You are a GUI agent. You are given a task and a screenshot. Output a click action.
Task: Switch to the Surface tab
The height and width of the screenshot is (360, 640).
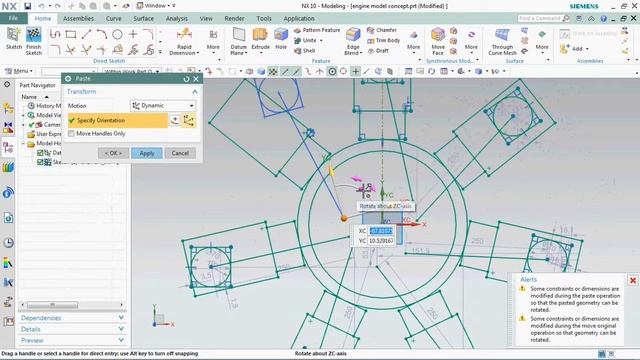point(144,18)
